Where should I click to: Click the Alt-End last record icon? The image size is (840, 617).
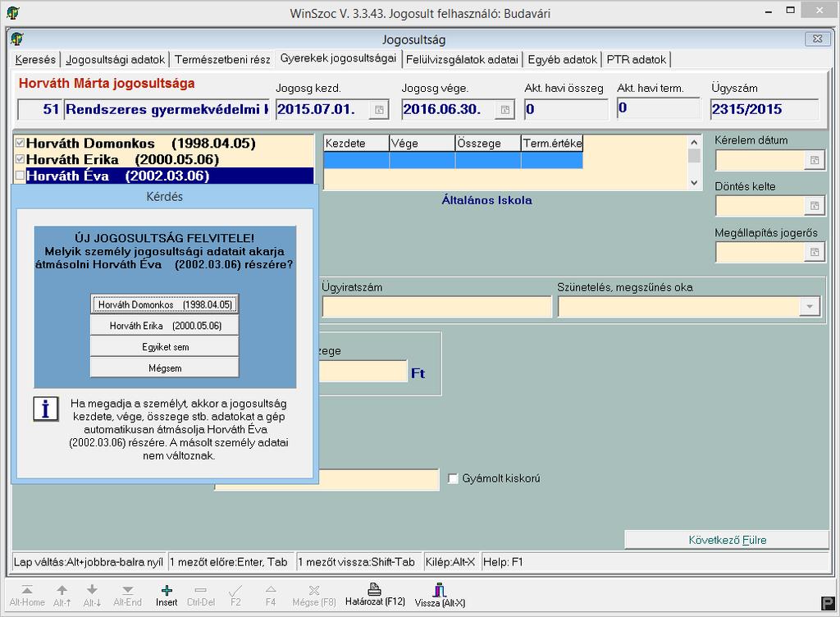tap(127, 590)
